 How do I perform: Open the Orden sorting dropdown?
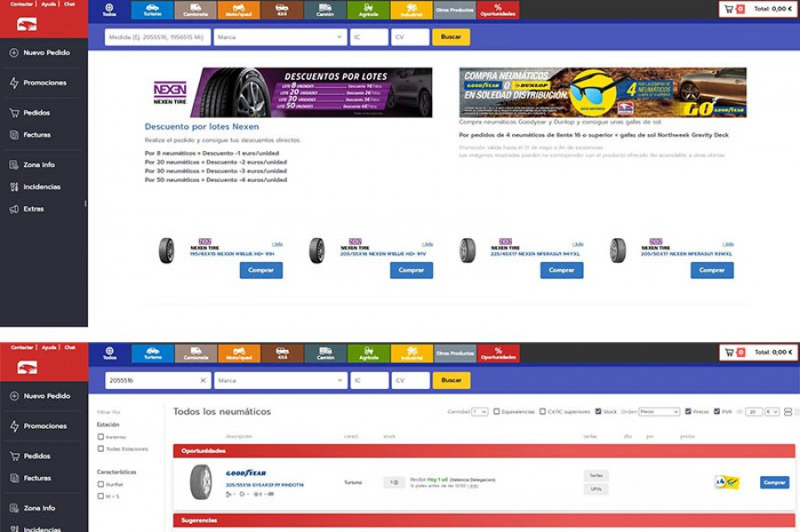tap(660, 412)
